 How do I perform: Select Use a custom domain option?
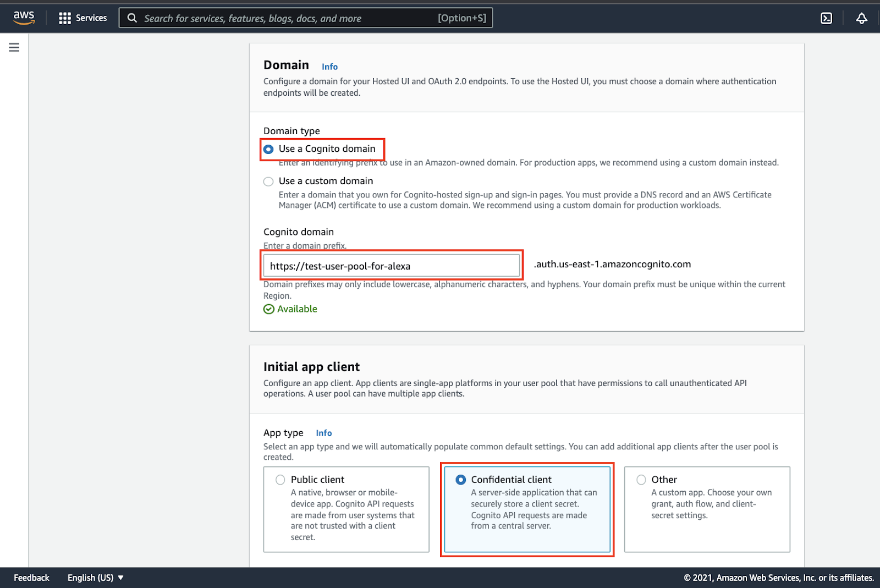tap(268, 182)
